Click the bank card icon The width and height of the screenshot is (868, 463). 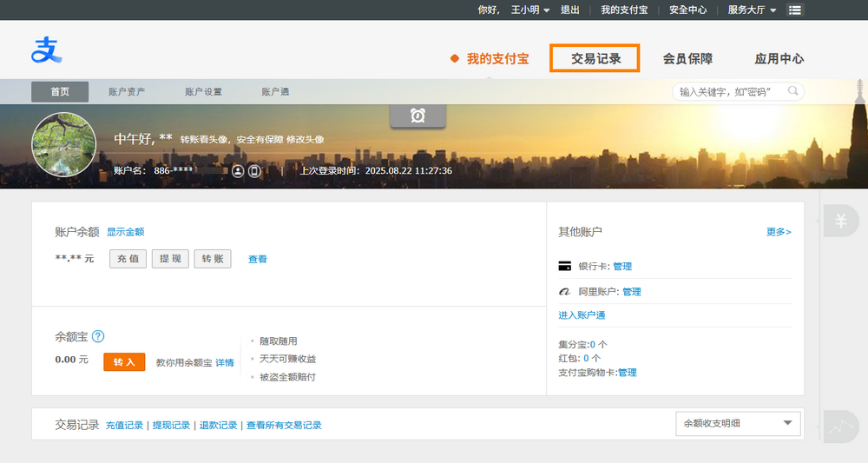[565, 267]
